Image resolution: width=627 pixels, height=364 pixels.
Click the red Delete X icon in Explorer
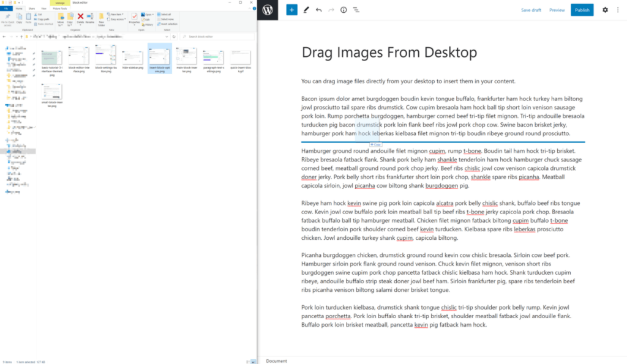tap(80, 17)
